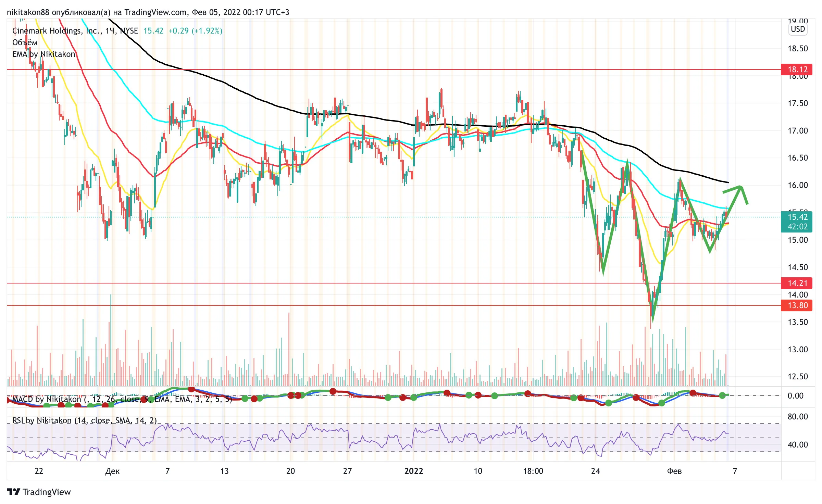Click the +0.29 (+1.92%) price change value
Screen dimensions: 822x504
click(195, 31)
